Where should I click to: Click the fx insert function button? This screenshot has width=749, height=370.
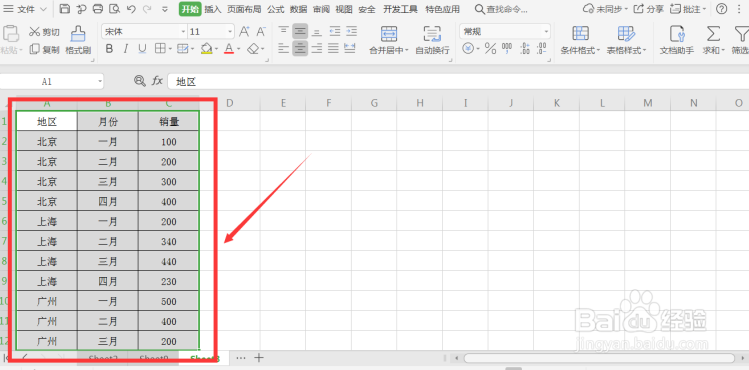(x=157, y=81)
